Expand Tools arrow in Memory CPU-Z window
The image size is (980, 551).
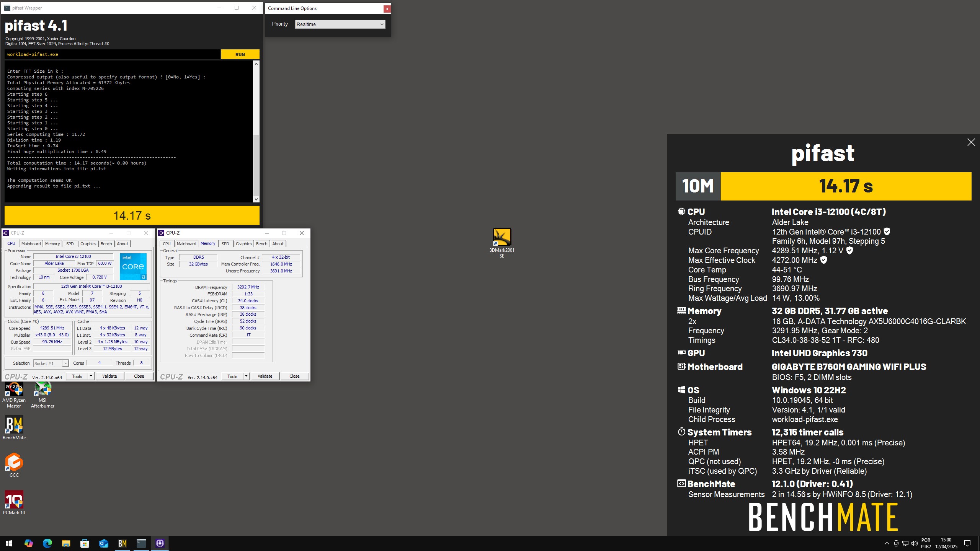pyautogui.click(x=246, y=376)
